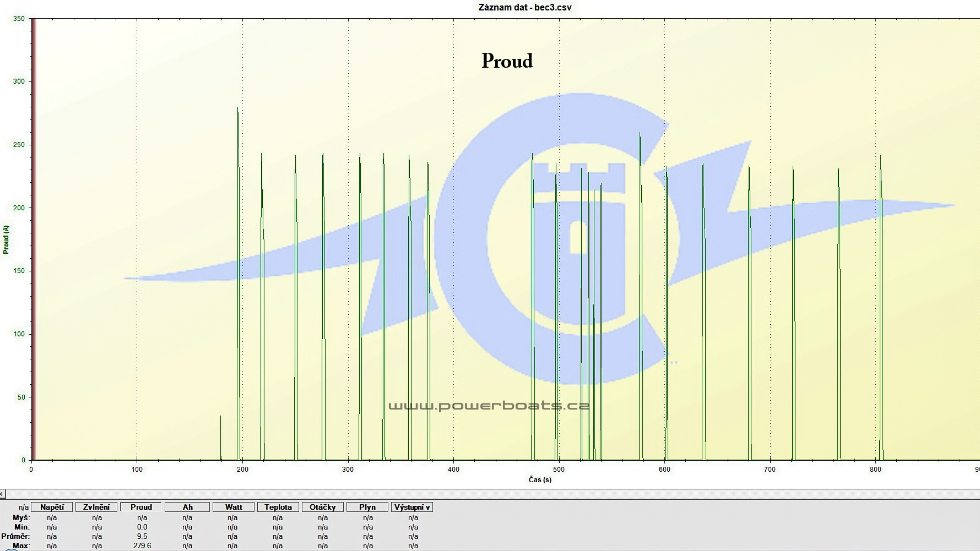
Task: Toggle the Teplota data series button
Action: 278,507
